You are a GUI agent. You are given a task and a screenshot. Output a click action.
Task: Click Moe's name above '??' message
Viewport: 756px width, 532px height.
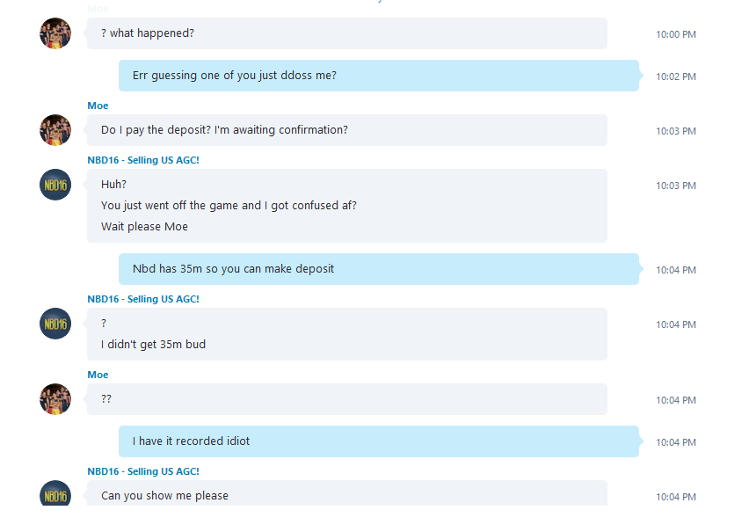tap(98, 375)
